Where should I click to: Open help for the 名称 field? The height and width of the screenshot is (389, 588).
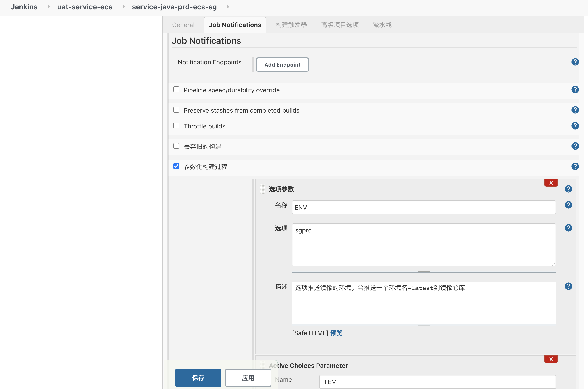tap(568, 205)
